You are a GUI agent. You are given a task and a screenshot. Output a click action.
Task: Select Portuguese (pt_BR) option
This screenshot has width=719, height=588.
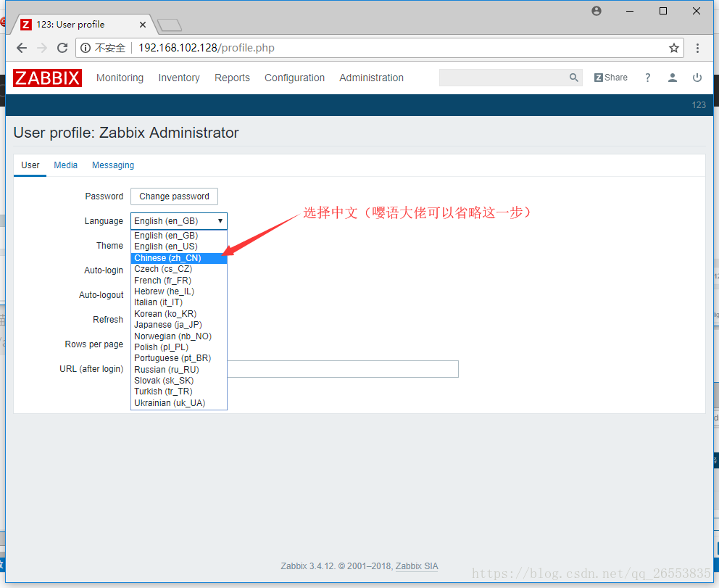pos(179,358)
